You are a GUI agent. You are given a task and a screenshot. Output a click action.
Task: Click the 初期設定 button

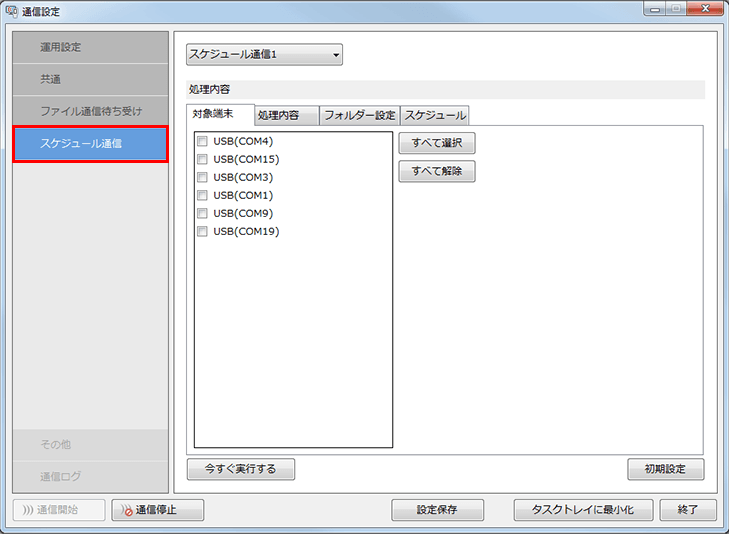[666, 469]
